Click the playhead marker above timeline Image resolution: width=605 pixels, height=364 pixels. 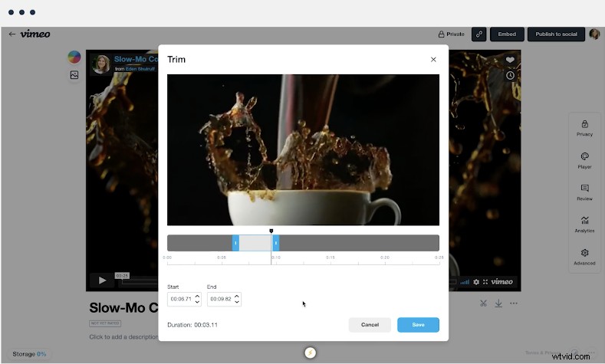[271, 231]
